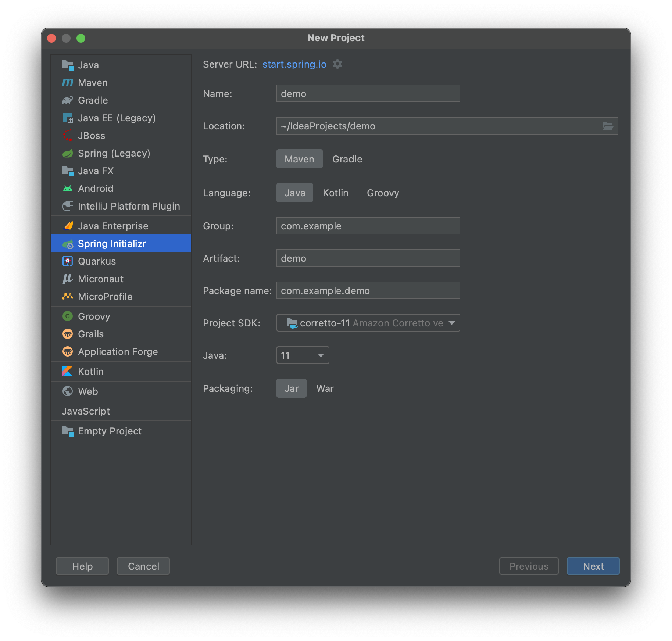The image size is (672, 641).
Task: Click the Cancel button
Action: coord(143,566)
